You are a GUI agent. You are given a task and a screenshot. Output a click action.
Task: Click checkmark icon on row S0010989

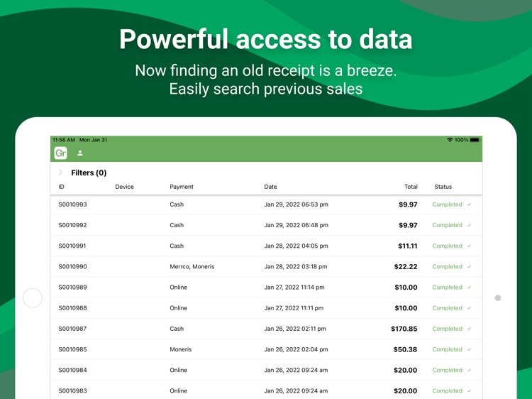coord(470,288)
